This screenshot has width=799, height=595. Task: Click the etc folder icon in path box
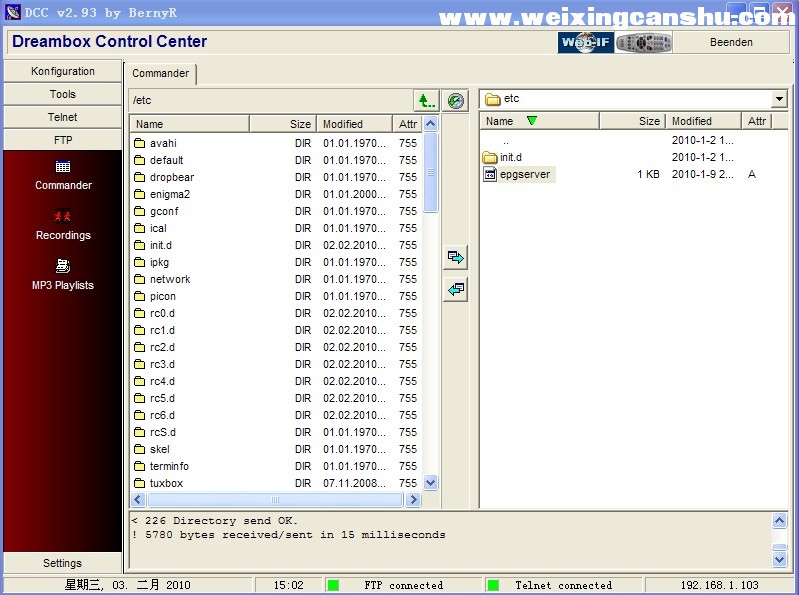492,99
